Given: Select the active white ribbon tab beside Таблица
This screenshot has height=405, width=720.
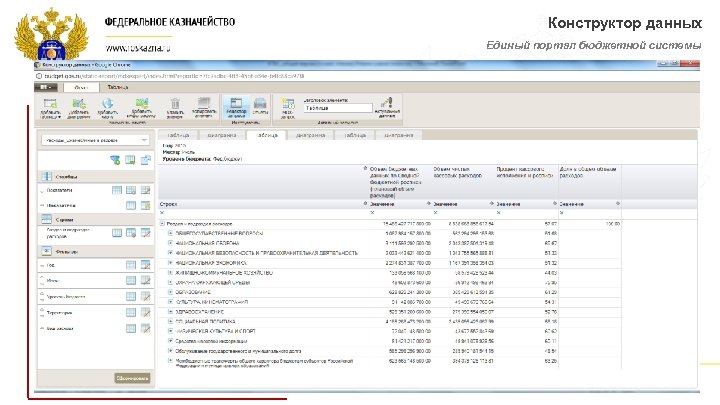Looking at the screenshot, I should tap(81, 87).
